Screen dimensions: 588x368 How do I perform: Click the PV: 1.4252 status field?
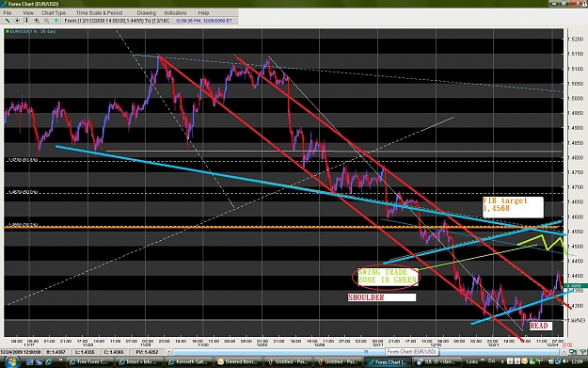(x=148, y=352)
